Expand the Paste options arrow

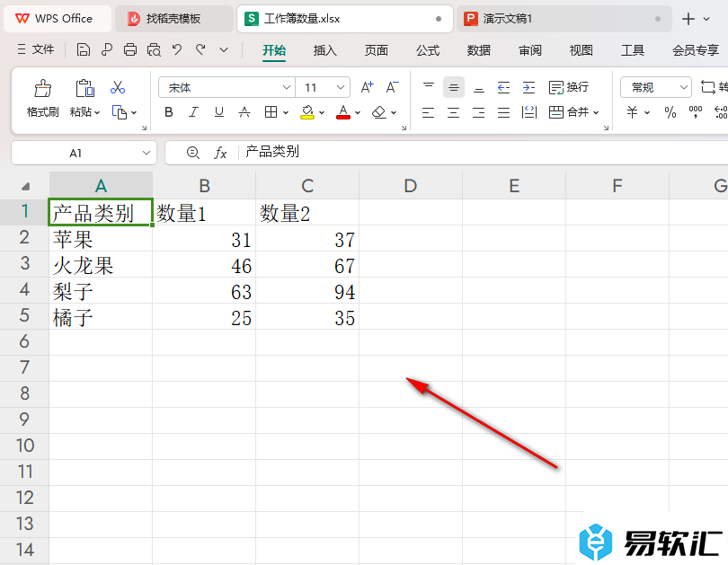pyautogui.click(x=97, y=112)
